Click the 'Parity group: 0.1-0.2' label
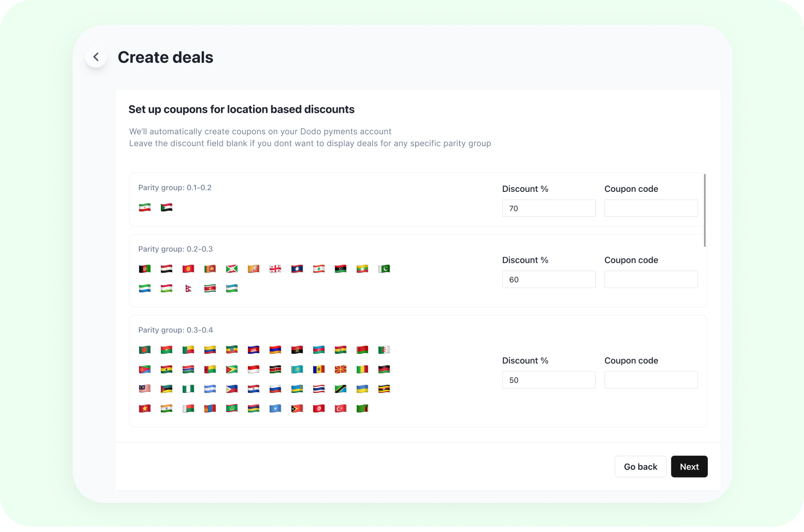The height and width of the screenshot is (532, 804). pos(175,188)
